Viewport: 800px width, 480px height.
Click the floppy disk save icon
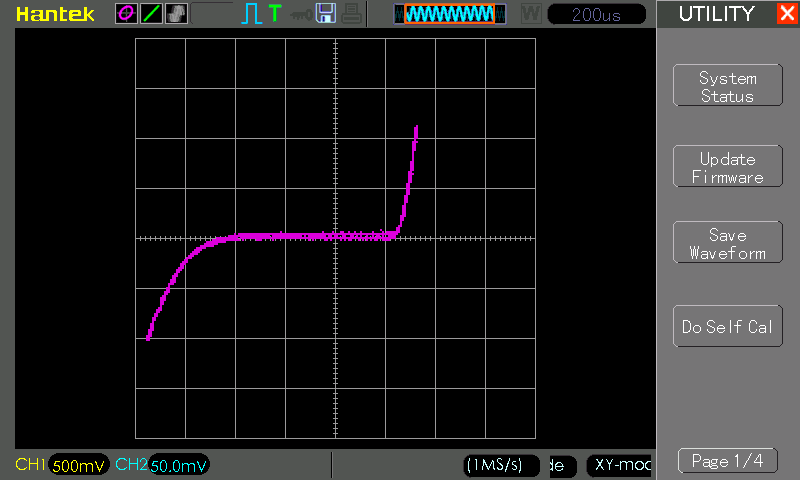coord(326,13)
